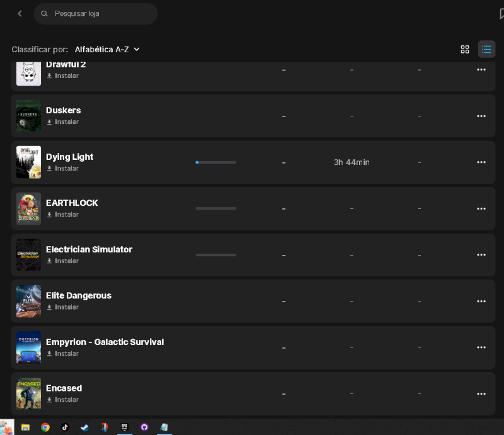Open GitHub Desktop from the taskbar
504x435 pixels.
[144, 427]
